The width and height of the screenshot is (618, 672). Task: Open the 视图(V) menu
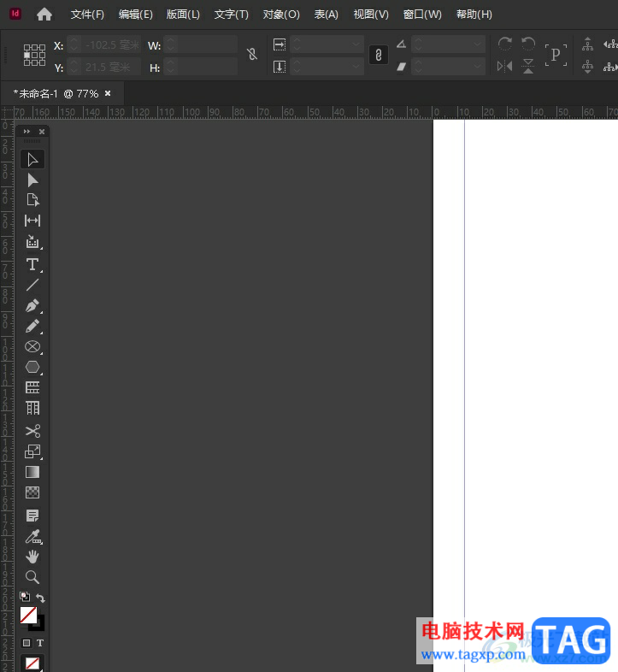pyautogui.click(x=371, y=15)
